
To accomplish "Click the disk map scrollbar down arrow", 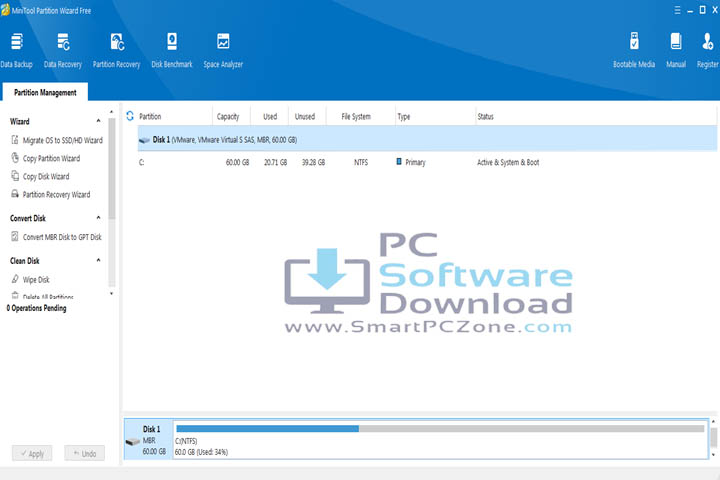I will tap(713, 455).
